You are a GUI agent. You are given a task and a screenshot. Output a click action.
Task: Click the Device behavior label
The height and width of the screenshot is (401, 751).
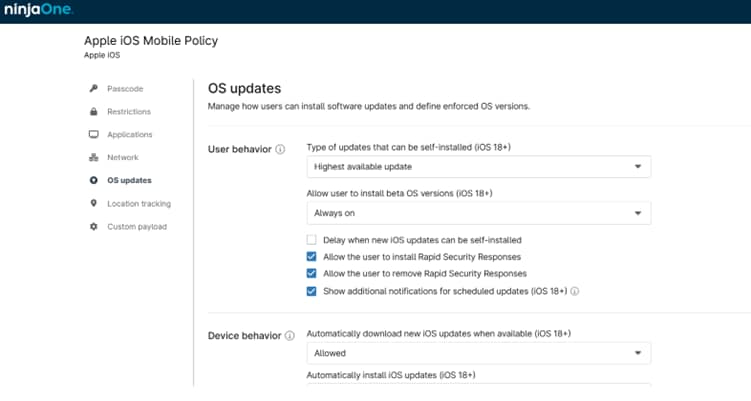click(x=244, y=336)
